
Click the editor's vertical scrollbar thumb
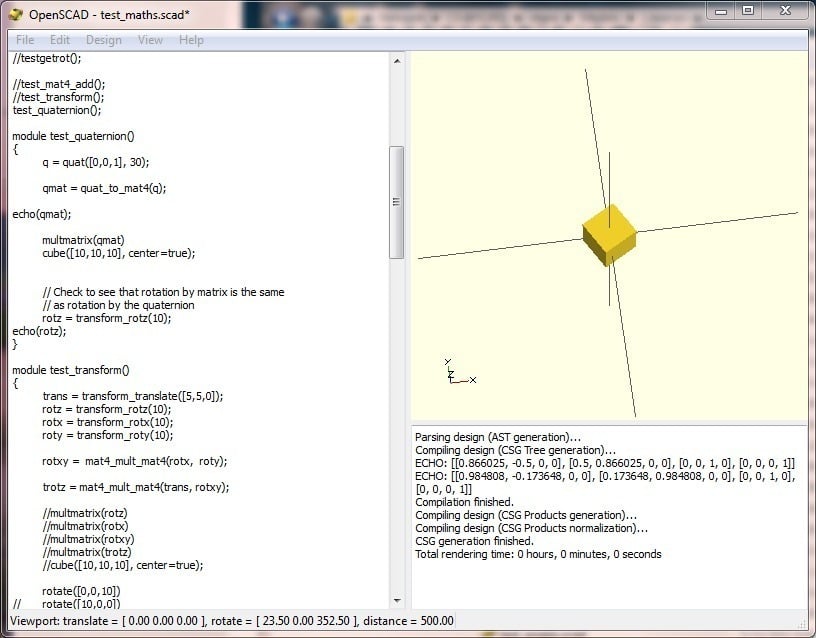(396, 202)
